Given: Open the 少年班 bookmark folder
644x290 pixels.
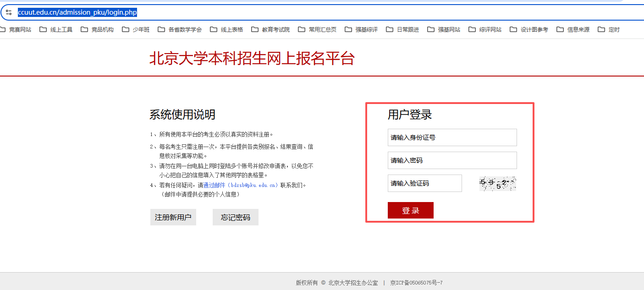Looking at the screenshot, I should 136,30.
